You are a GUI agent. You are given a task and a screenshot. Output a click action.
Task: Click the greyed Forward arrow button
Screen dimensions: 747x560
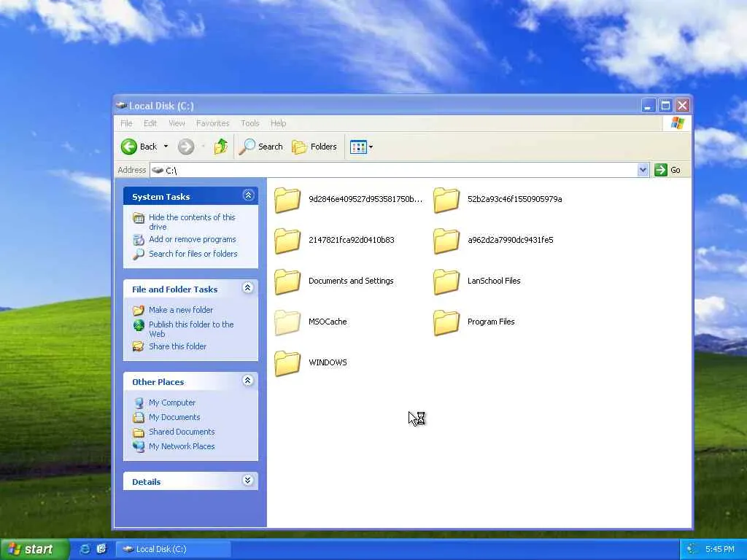186,147
